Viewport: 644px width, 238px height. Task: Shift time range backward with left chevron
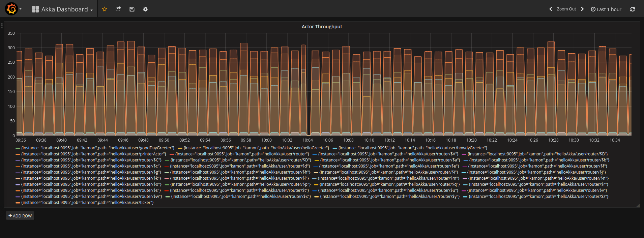(x=551, y=9)
